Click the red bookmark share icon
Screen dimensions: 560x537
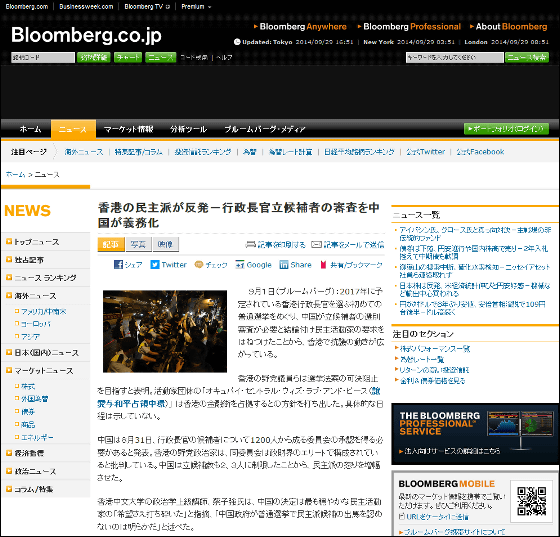click(323, 265)
